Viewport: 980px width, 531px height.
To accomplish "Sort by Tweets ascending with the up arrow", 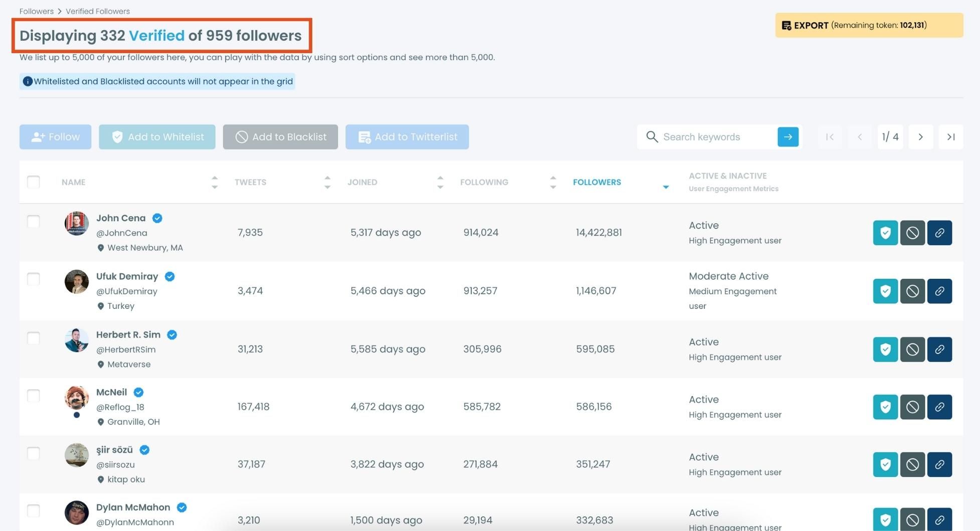I will [327, 178].
